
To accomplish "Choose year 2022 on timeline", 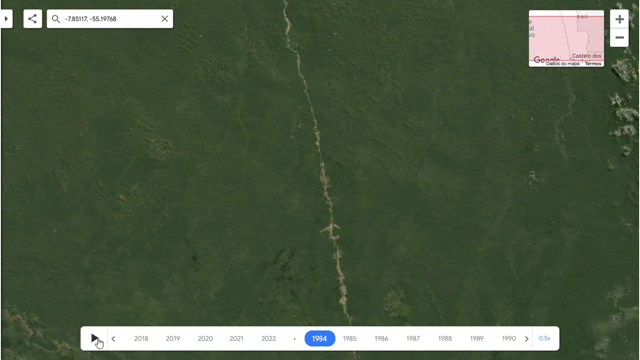I will pyautogui.click(x=269, y=338).
